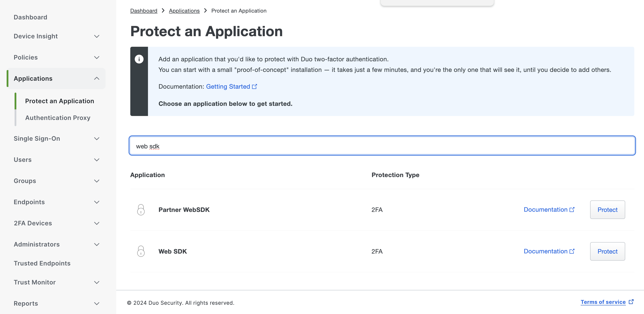Click Protect button for Web SDK
This screenshot has height=314, width=644.
pyautogui.click(x=608, y=251)
